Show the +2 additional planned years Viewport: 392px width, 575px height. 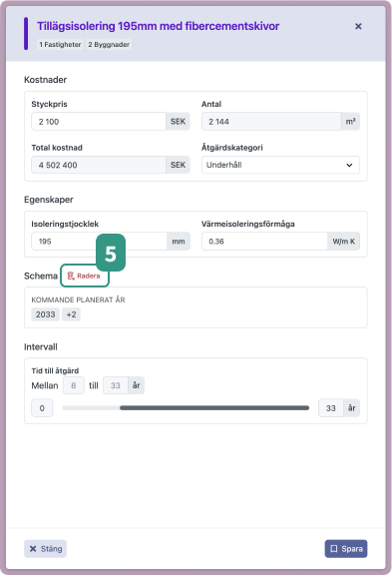[71, 314]
